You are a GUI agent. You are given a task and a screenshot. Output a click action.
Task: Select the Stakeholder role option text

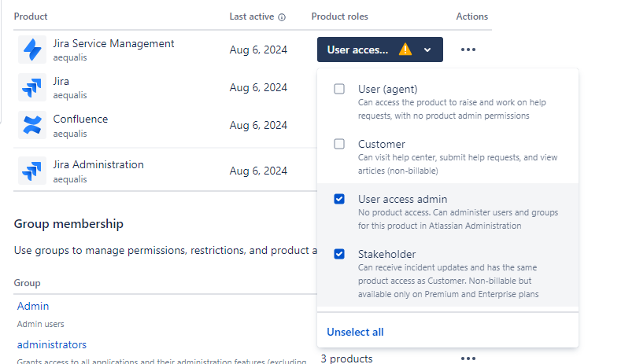click(386, 254)
